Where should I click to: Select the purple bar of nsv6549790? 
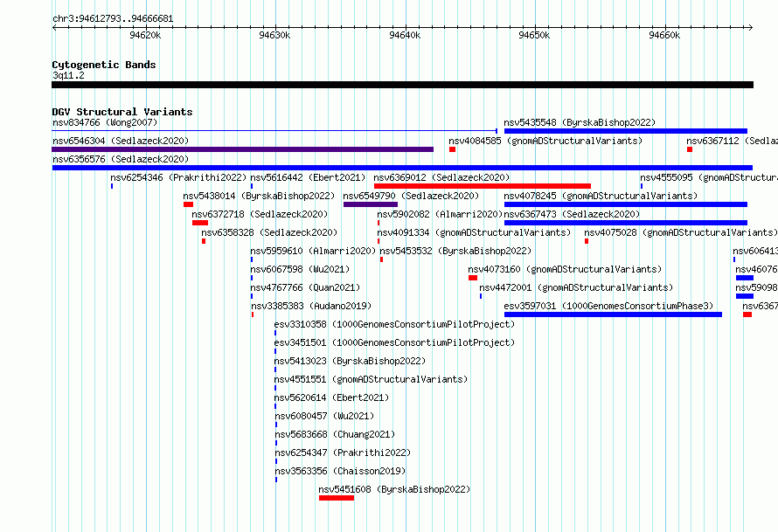tap(371, 204)
